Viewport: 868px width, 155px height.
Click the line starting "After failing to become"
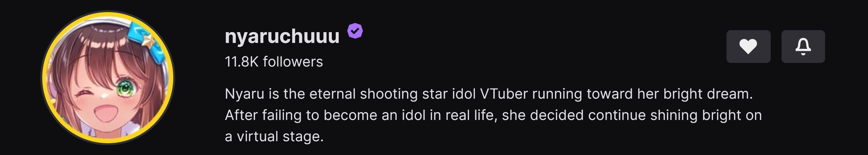(493, 115)
